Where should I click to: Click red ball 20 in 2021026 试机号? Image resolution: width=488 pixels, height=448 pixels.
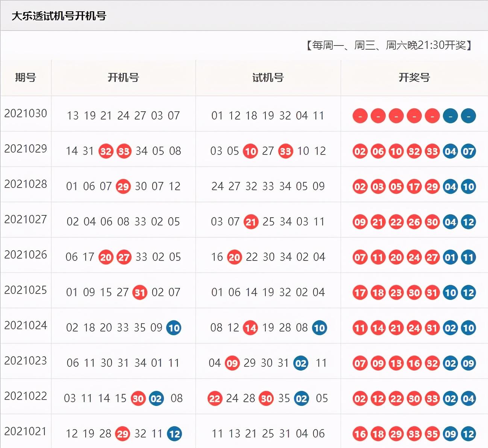pos(235,257)
